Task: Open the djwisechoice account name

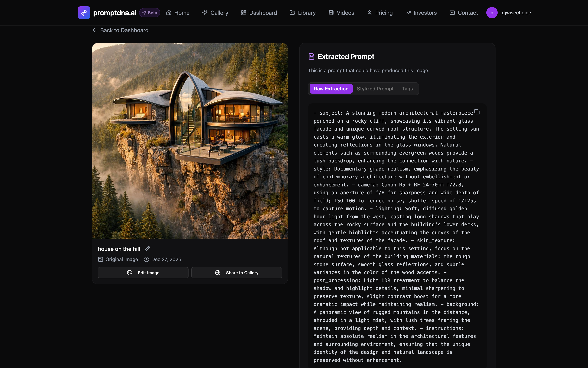Action: point(516,13)
